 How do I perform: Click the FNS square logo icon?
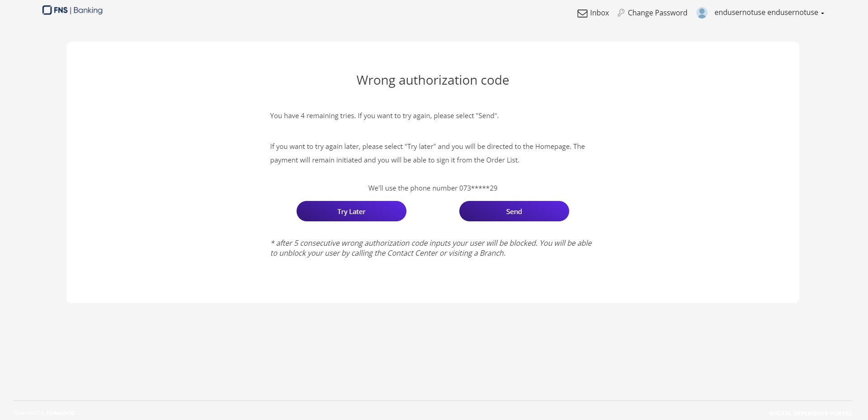pos(47,10)
